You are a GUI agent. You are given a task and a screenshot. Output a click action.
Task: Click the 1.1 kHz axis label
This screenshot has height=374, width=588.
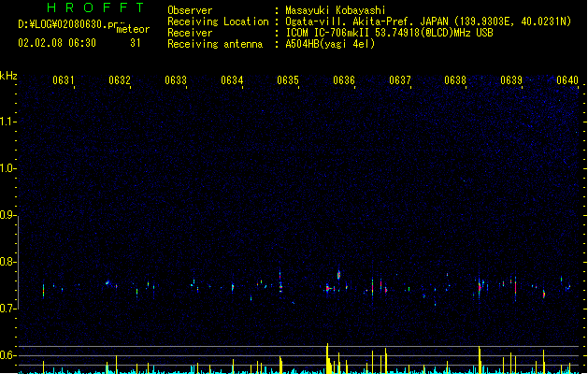[7, 122]
